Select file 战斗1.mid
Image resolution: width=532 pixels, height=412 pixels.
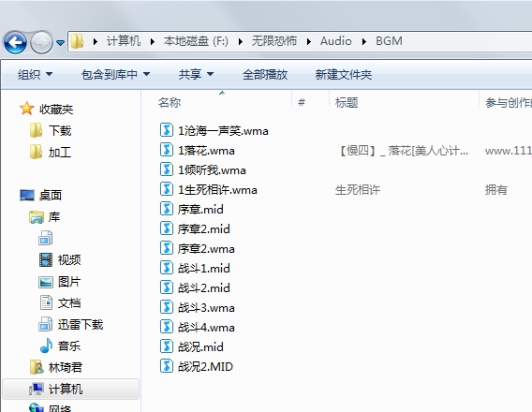(x=195, y=268)
